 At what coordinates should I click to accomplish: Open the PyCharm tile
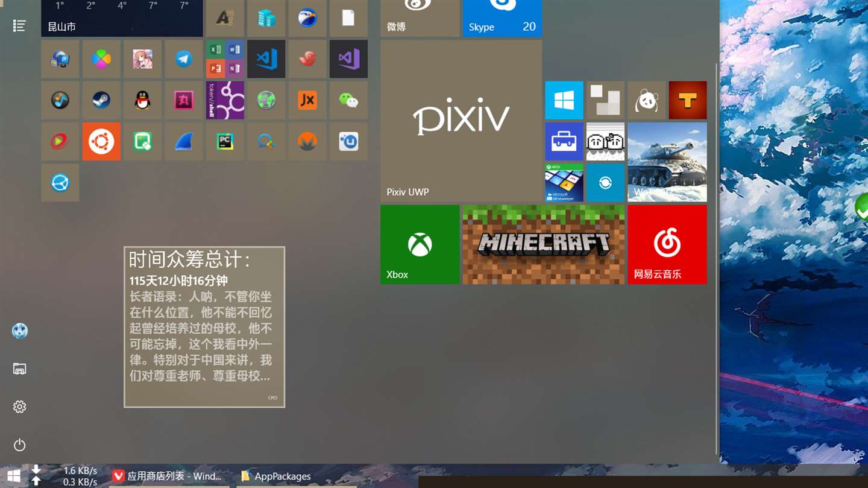(225, 141)
